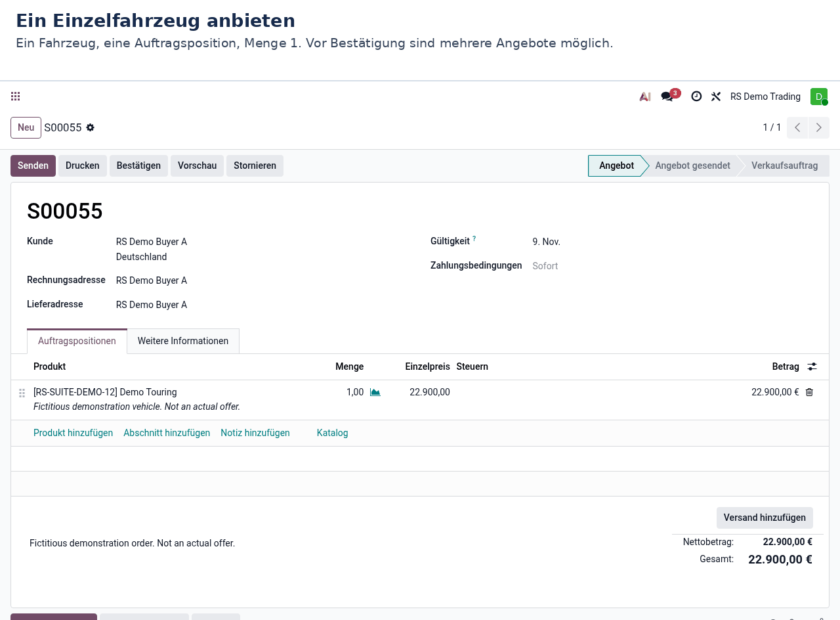Open the debug tools icon
Screen dimensions: 840x620
(716, 97)
